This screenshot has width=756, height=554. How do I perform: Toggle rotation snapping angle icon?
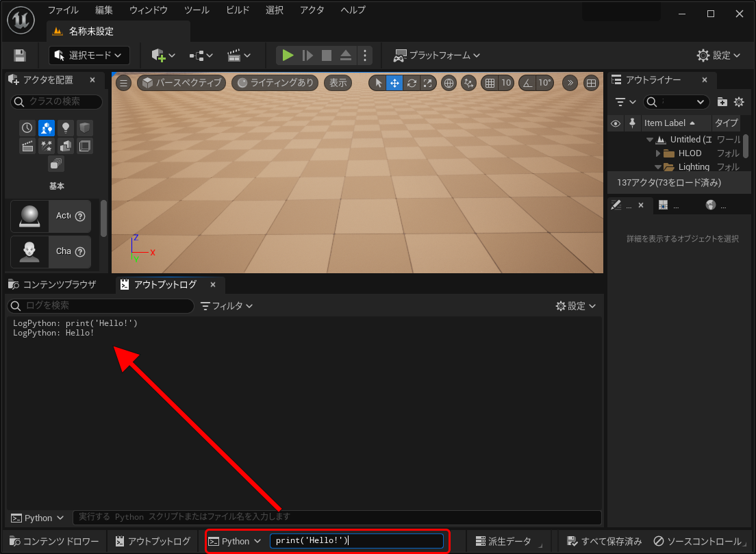click(527, 83)
